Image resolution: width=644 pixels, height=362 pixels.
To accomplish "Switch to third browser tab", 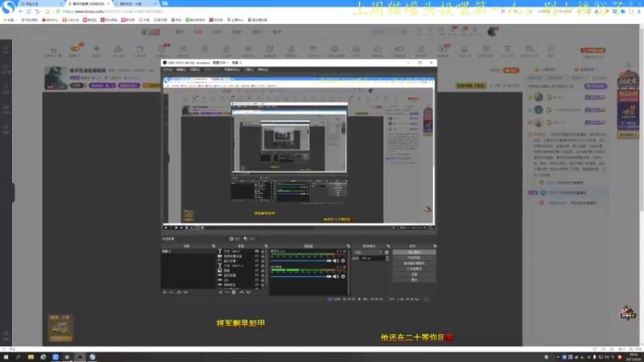I will tap(135, 4).
